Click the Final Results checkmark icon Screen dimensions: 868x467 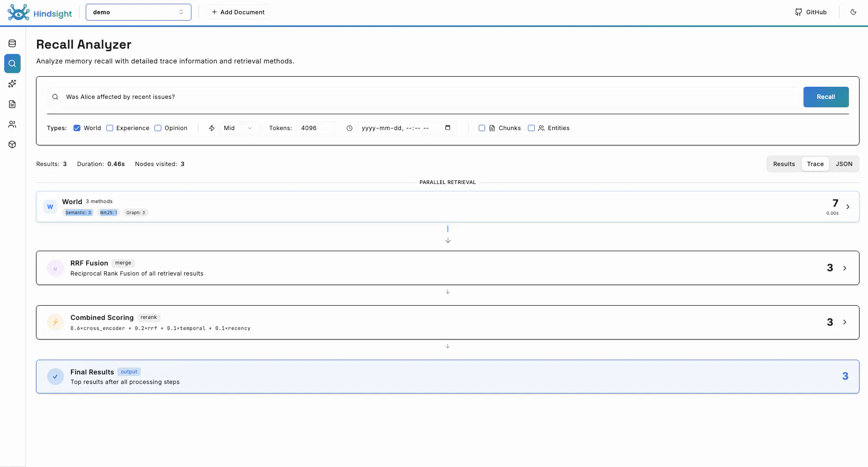tap(55, 377)
